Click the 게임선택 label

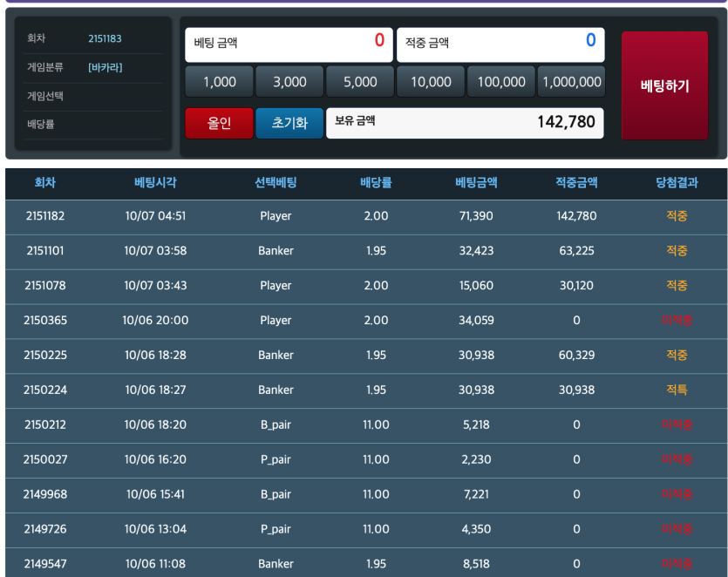pos(45,96)
